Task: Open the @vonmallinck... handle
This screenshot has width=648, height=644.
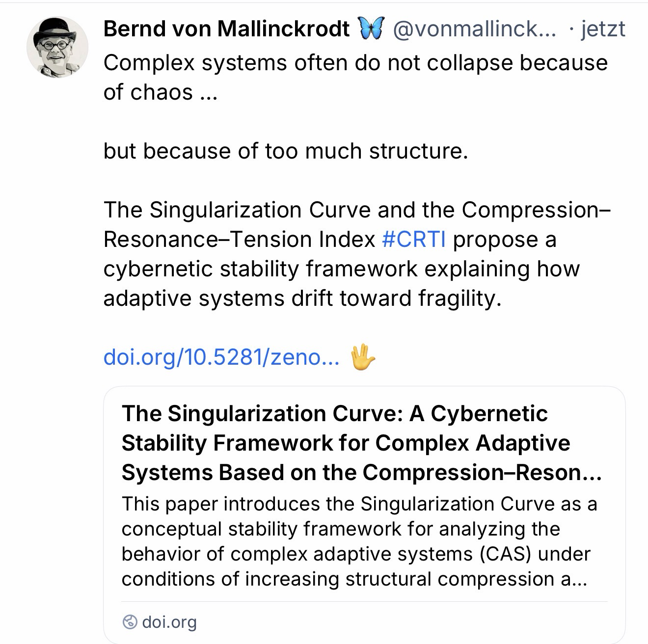Action: [x=474, y=29]
